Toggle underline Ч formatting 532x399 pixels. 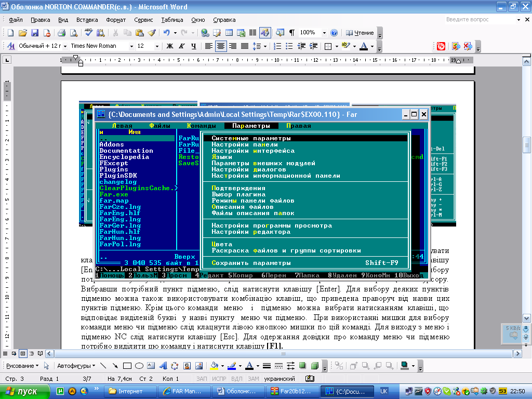pos(193,46)
